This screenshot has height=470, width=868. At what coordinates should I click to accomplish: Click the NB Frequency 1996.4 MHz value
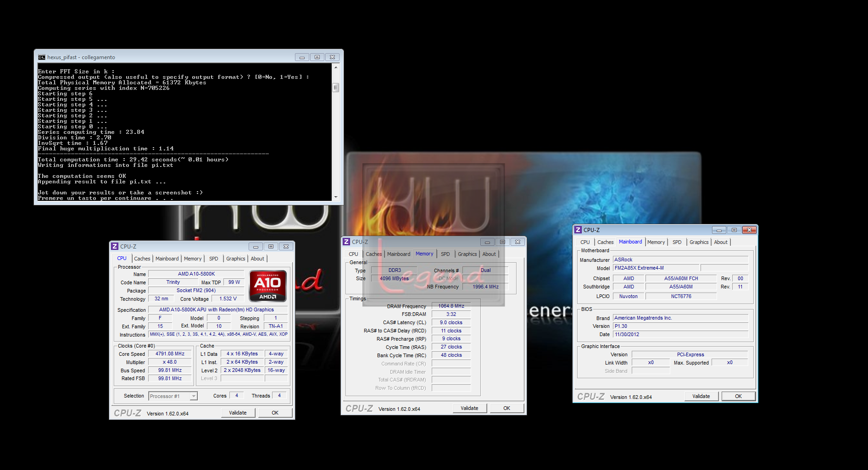[x=485, y=287]
